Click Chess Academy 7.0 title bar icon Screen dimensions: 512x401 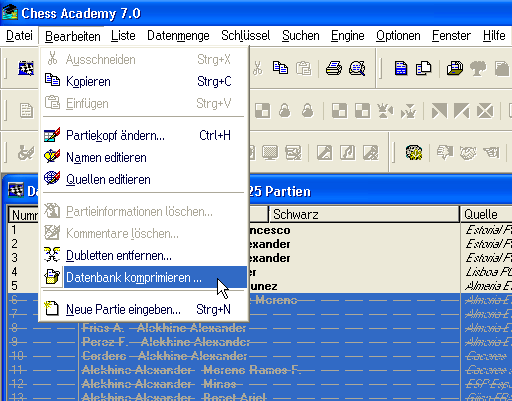[x=10, y=13]
